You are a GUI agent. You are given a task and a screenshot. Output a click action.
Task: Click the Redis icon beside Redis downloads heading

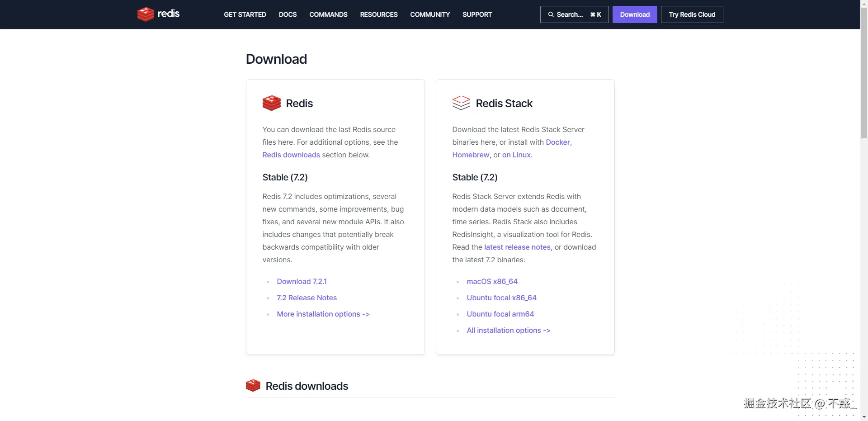253,385
